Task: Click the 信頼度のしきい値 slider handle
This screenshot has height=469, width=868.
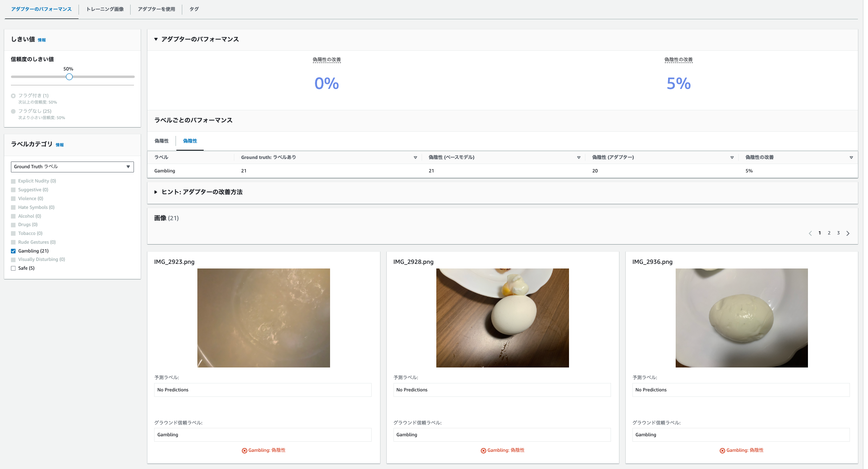Action: (69, 77)
